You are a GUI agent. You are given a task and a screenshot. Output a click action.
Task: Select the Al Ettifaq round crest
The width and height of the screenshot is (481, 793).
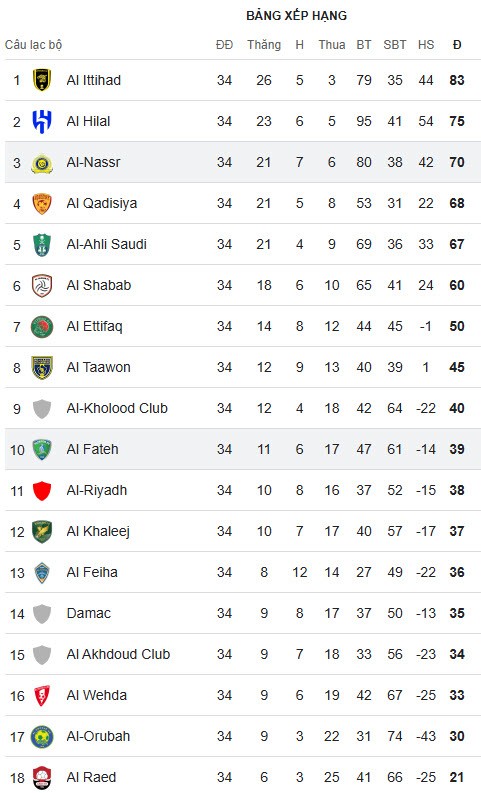42,326
